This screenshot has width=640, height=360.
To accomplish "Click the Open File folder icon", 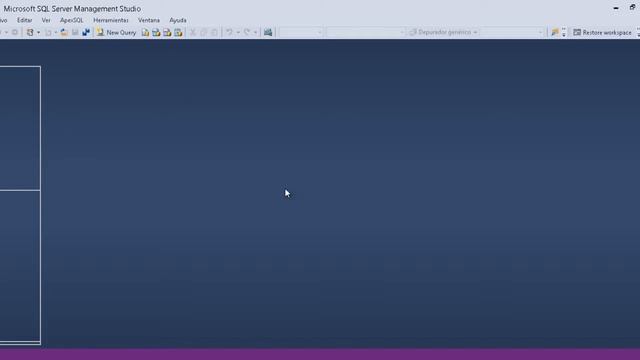I will (x=64, y=32).
